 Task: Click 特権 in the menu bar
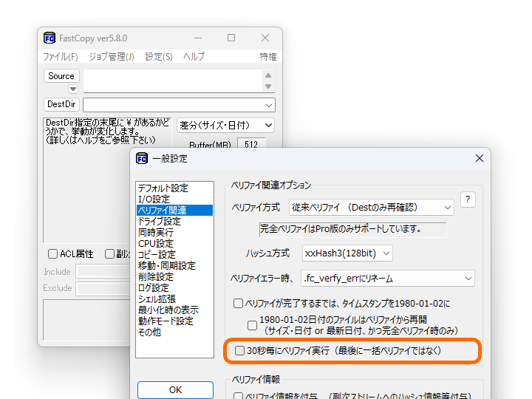pos(268,57)
